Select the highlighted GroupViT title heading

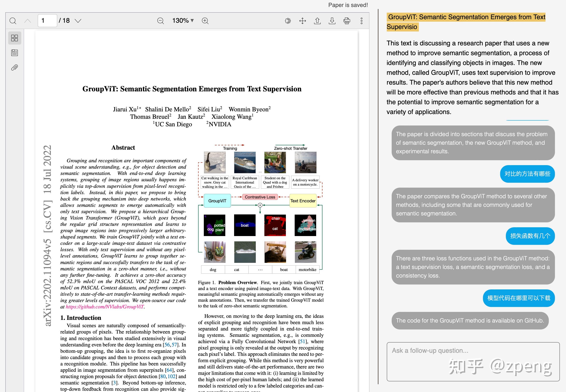(x=466, y=22)
